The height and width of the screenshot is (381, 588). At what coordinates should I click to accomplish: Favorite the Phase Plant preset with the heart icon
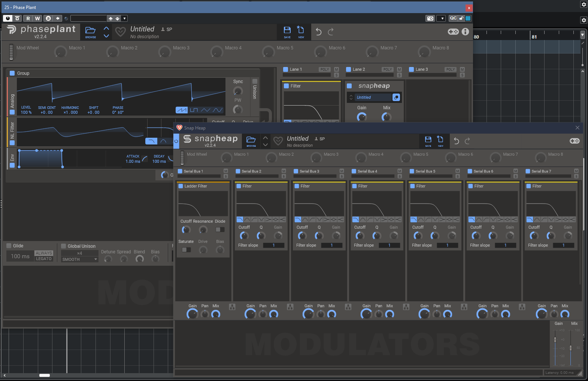coord(120,32)
